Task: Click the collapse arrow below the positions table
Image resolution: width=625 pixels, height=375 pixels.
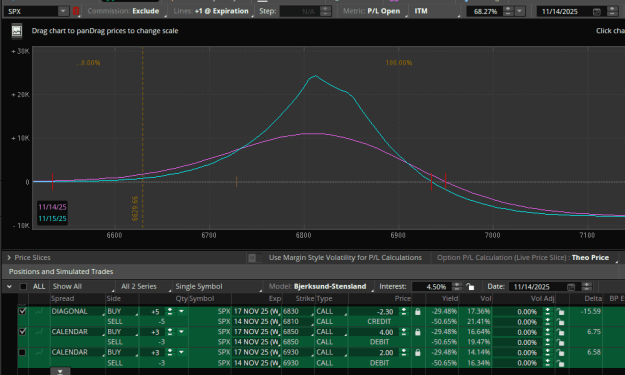Action: tap(60, 371)
